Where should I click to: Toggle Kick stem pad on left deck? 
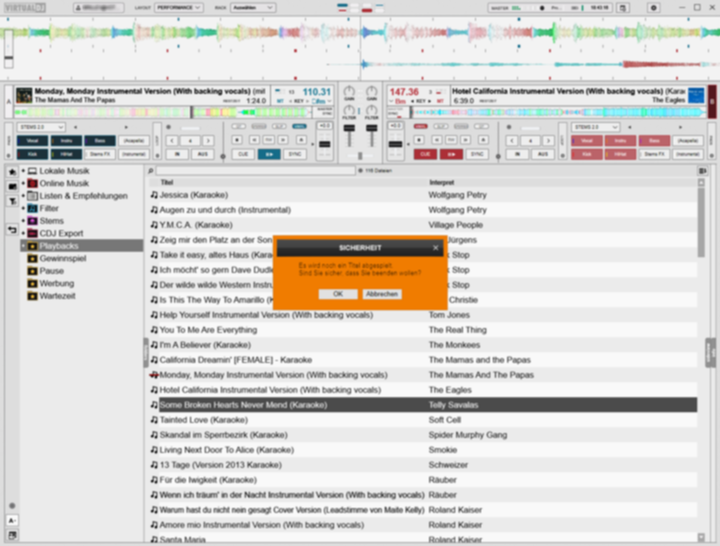(32, 154)
